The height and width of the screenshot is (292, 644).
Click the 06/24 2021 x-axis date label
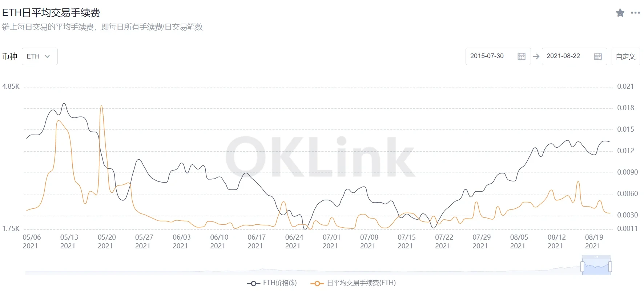(294, 241)
